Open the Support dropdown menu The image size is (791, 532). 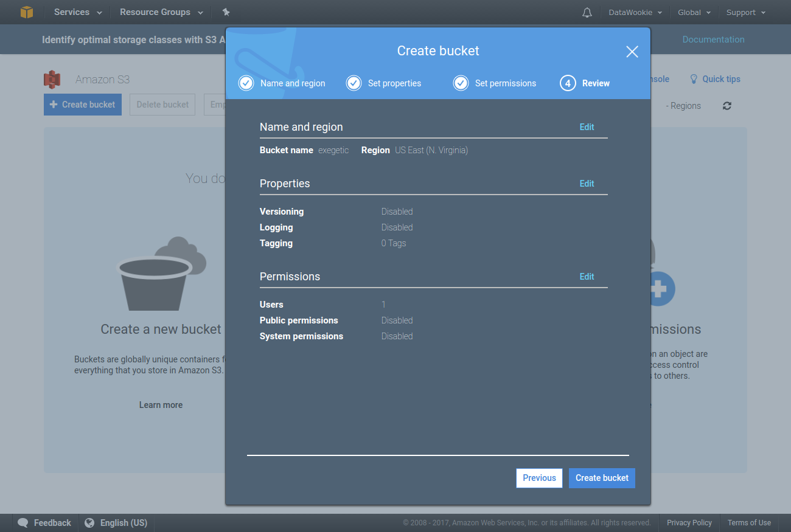745,12
